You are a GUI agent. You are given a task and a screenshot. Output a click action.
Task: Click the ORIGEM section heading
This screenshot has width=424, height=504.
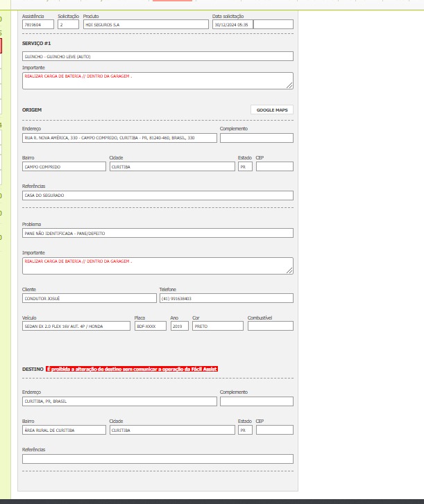tap(32, 110)
